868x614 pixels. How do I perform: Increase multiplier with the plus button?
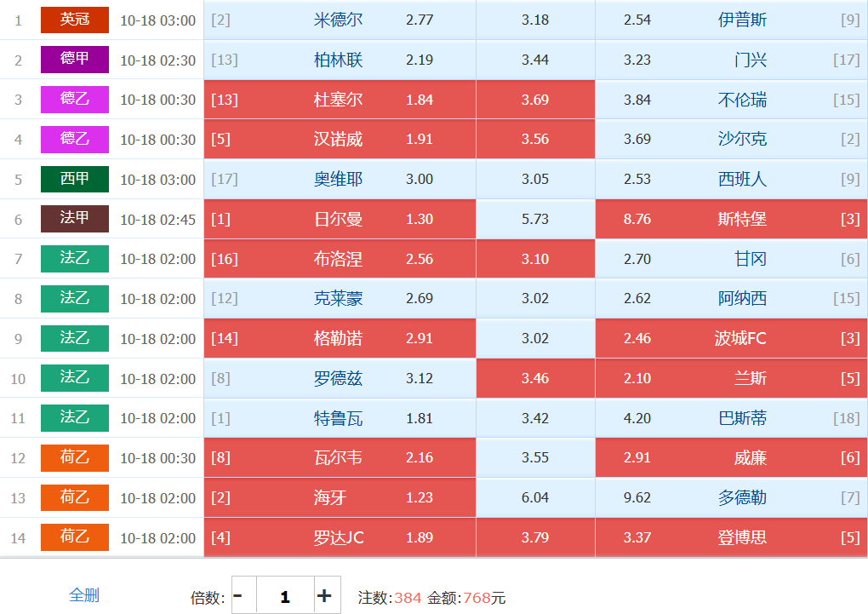(324, 596)
